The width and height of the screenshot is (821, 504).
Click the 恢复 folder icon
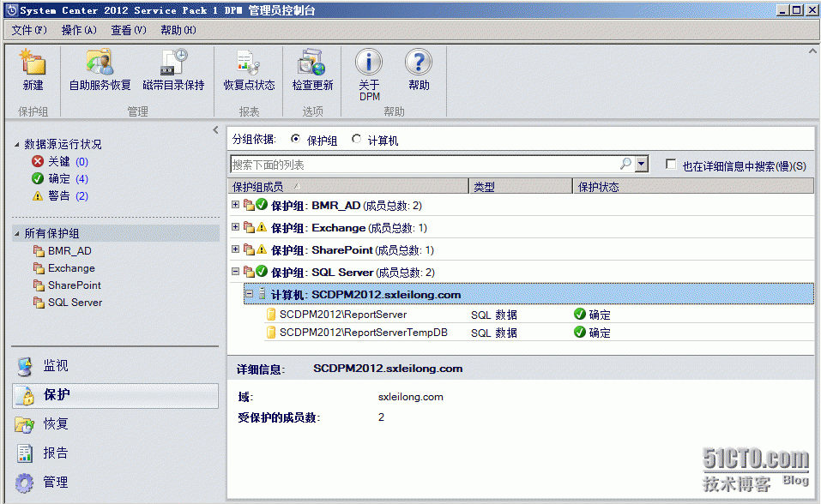tap(25, 424)
